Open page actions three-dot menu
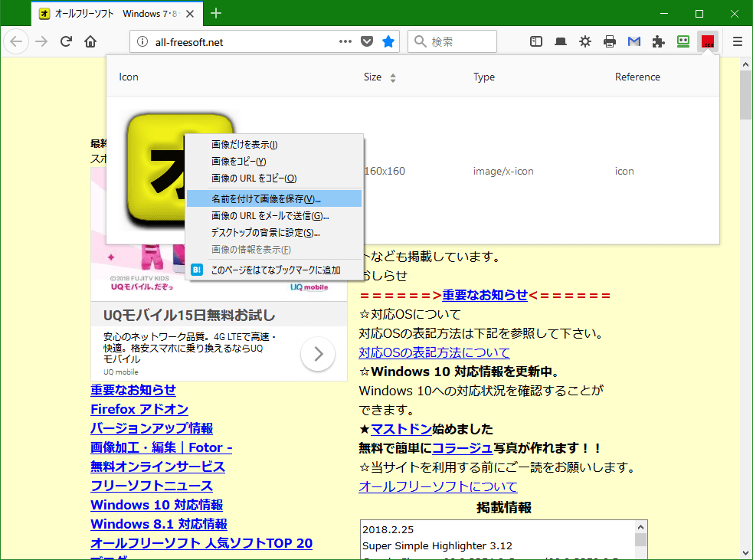This screenshot has height=560, width=753. point(345,42)
